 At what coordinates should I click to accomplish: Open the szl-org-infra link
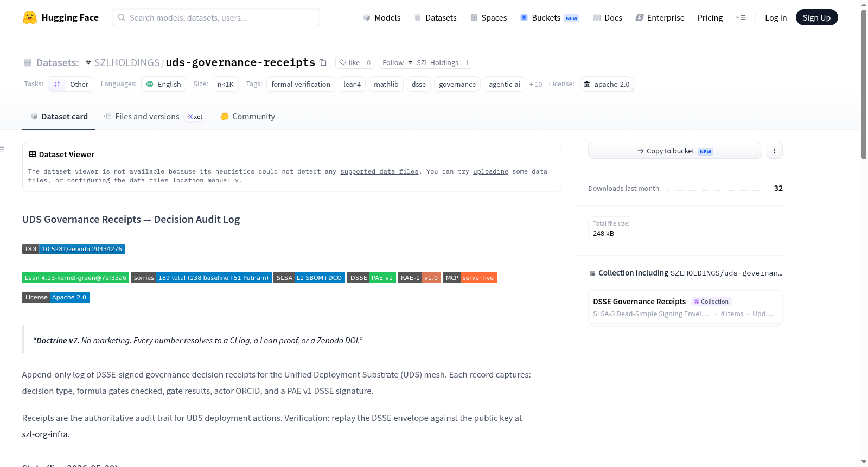pyautogui.click(x=44, y=434)
